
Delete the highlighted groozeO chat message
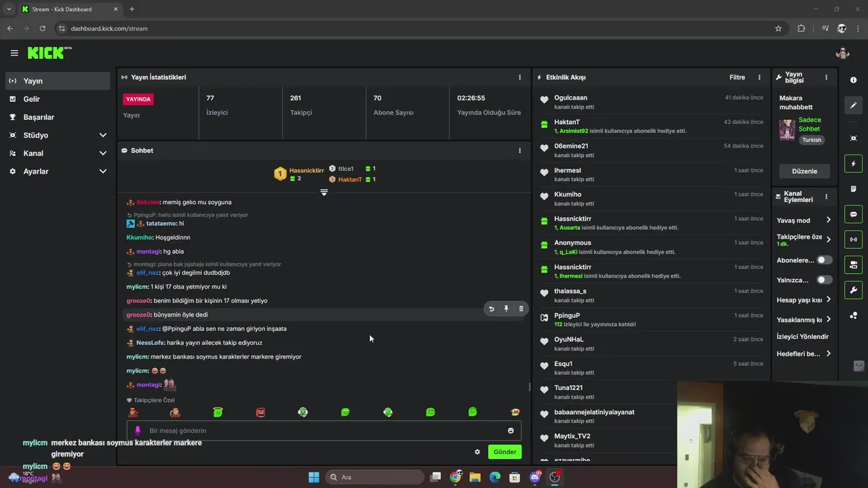coord(521,308)
